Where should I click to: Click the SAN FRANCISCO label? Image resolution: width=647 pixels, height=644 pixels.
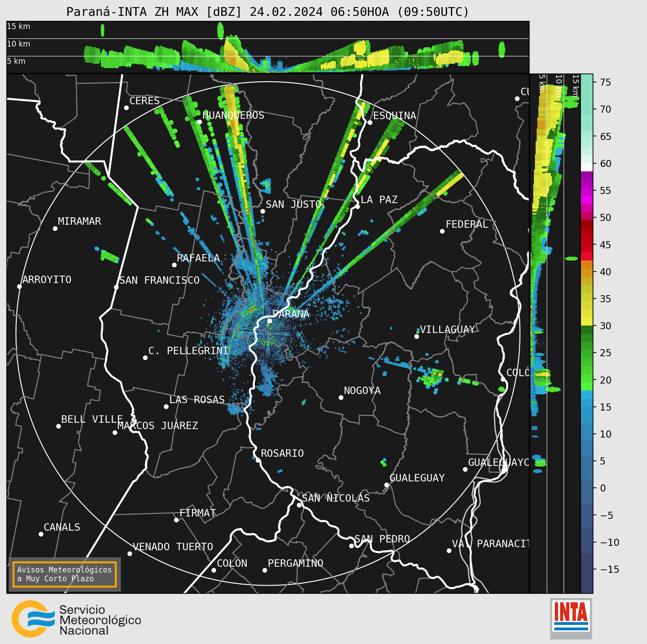click(x=159, y=280)
